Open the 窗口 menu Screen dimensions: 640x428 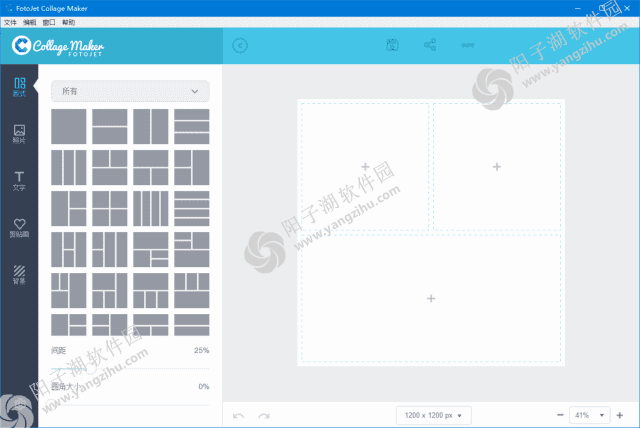49,22
